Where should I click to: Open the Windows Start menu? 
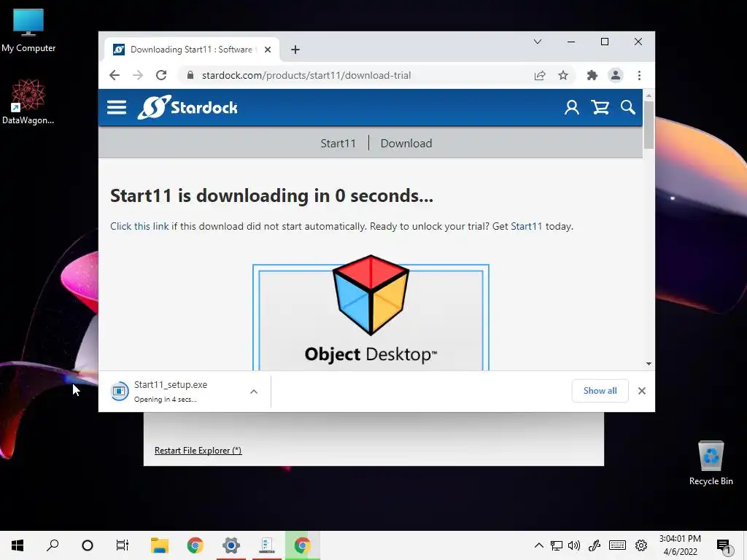pyautogui.click(x=18, y=545)
